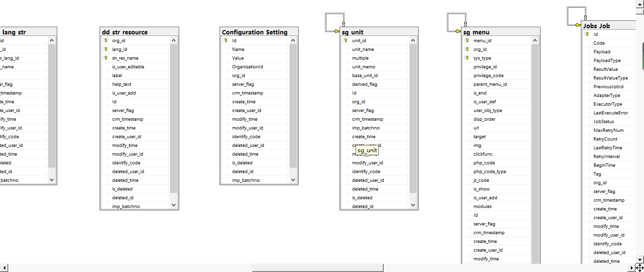Select the is_user_editable column row

tap(136, 67)
